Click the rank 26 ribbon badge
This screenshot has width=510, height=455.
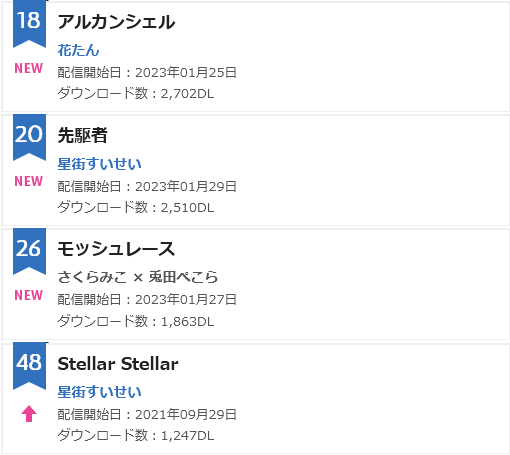pos(29,251)
